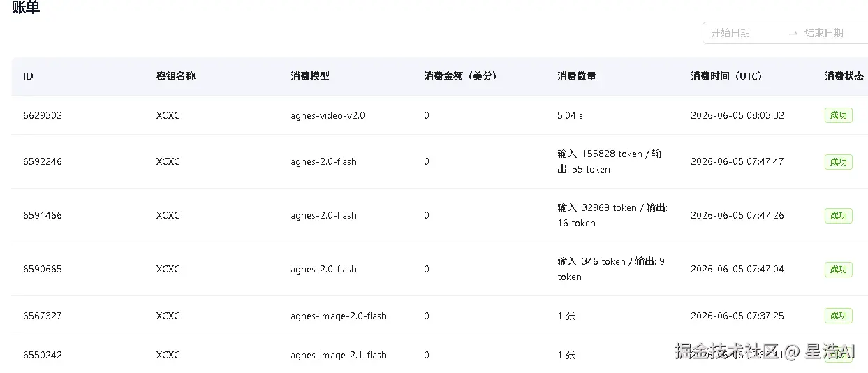Click amount 0 in row 6629302

pos(427,115)
